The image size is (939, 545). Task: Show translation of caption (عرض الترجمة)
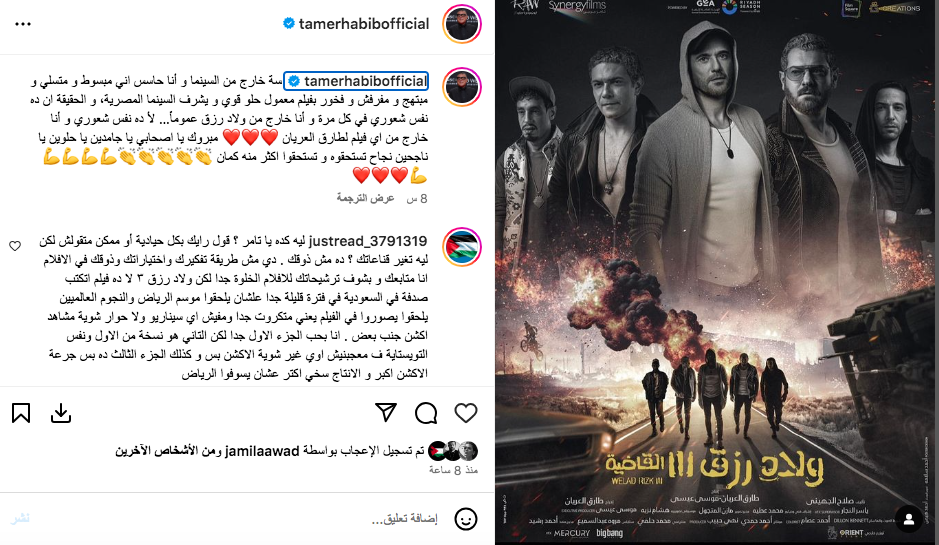(x=365, y=198)
